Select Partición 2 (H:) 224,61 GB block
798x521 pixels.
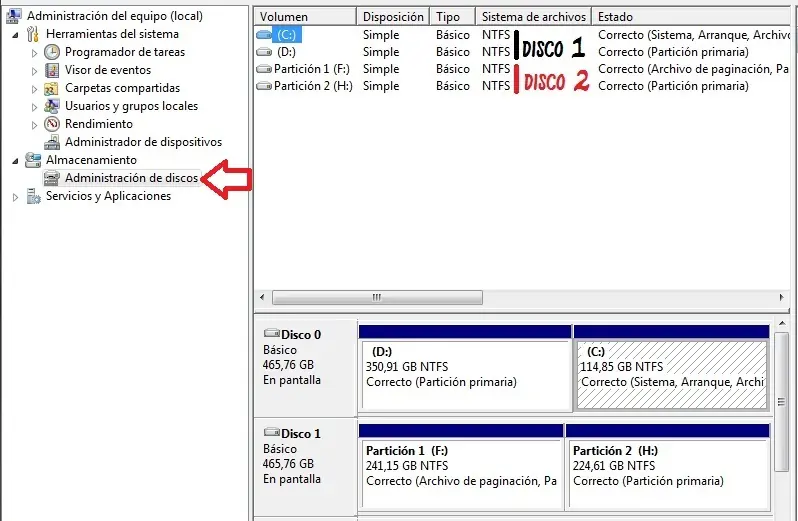[x=668, y=473]
